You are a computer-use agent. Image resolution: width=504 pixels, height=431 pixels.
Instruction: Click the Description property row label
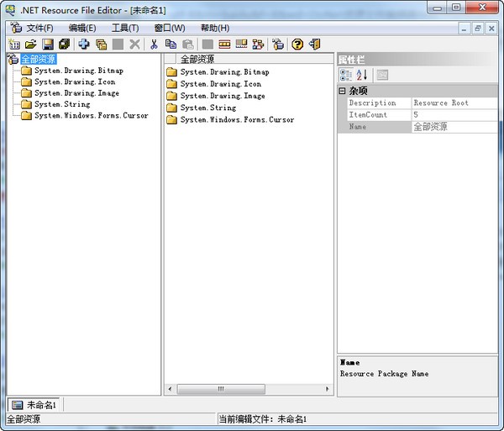[380, 102]
